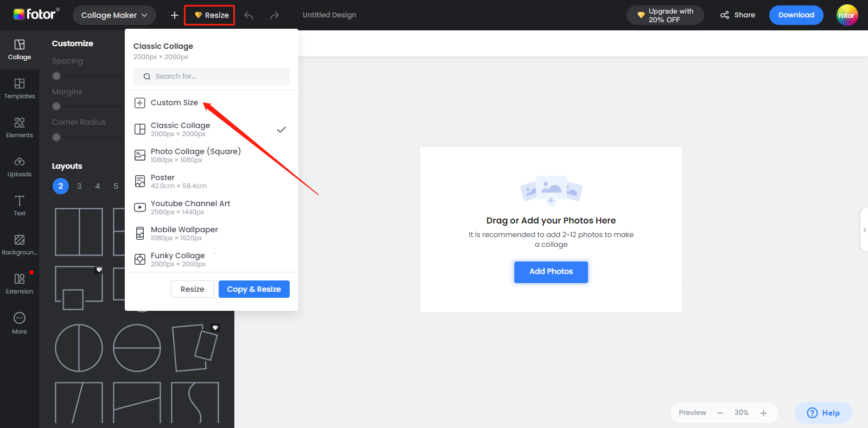Click the white Resize confirm button
868x428 pixels.
coord(193,289)
